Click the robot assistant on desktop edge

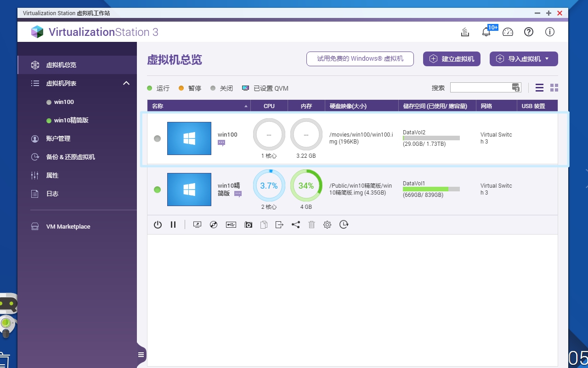[7, 316]
